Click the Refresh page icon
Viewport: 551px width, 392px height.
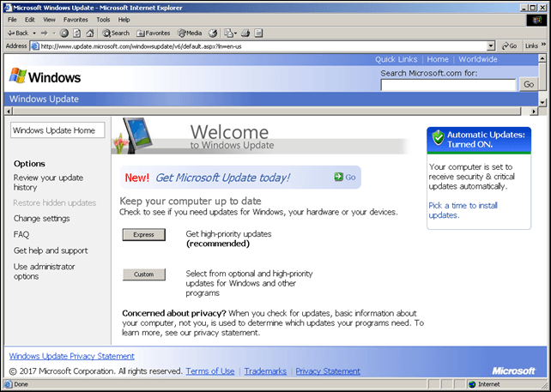[x=77, y=33]
